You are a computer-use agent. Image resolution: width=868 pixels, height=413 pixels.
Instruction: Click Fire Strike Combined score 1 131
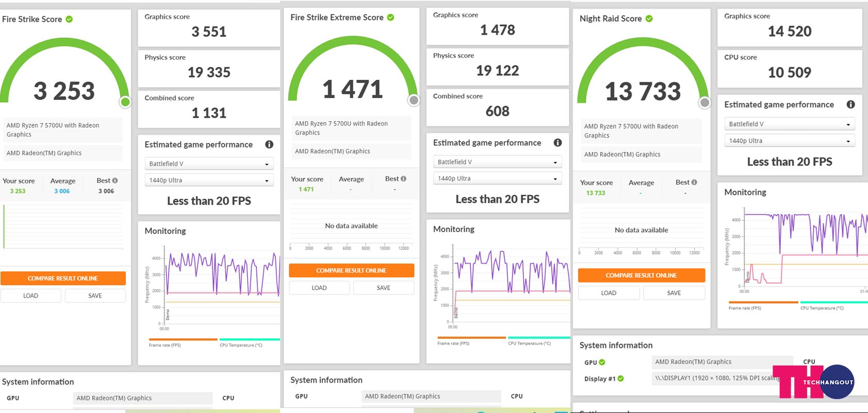click(209, 113)
